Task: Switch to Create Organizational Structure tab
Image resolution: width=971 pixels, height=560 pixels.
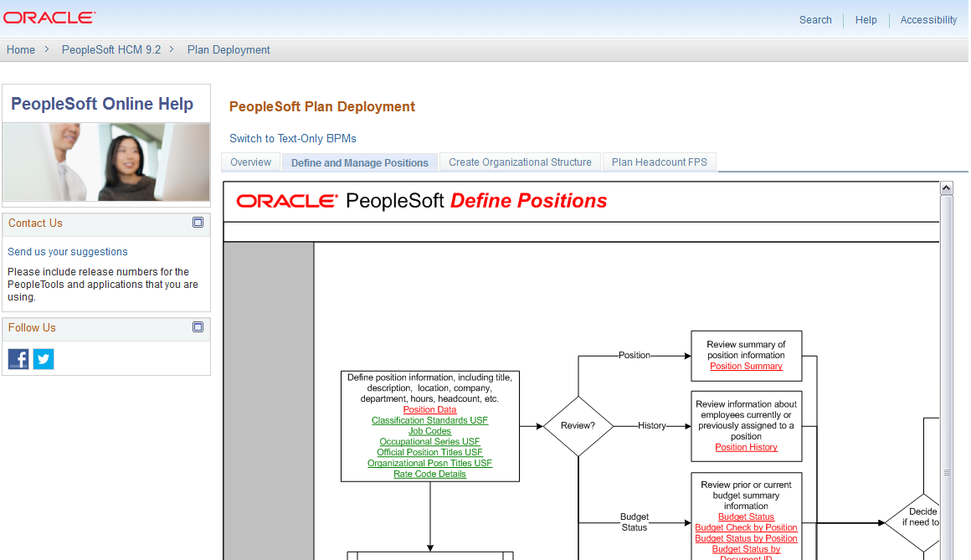Action: coord(520,162)
